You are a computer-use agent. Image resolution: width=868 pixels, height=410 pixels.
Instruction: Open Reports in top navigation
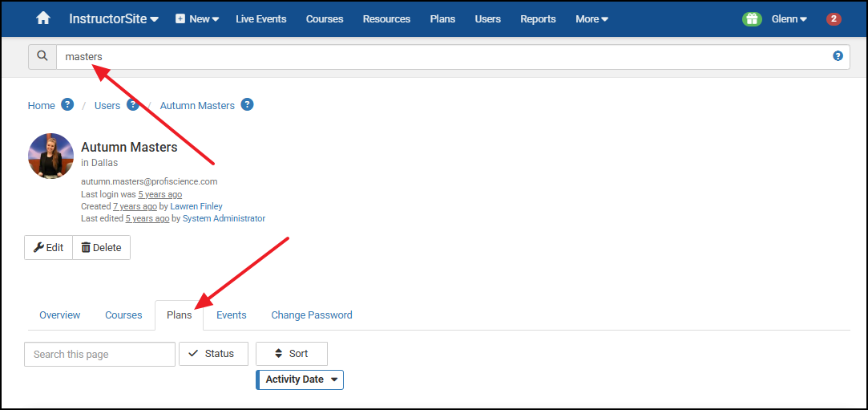point(538,18)
